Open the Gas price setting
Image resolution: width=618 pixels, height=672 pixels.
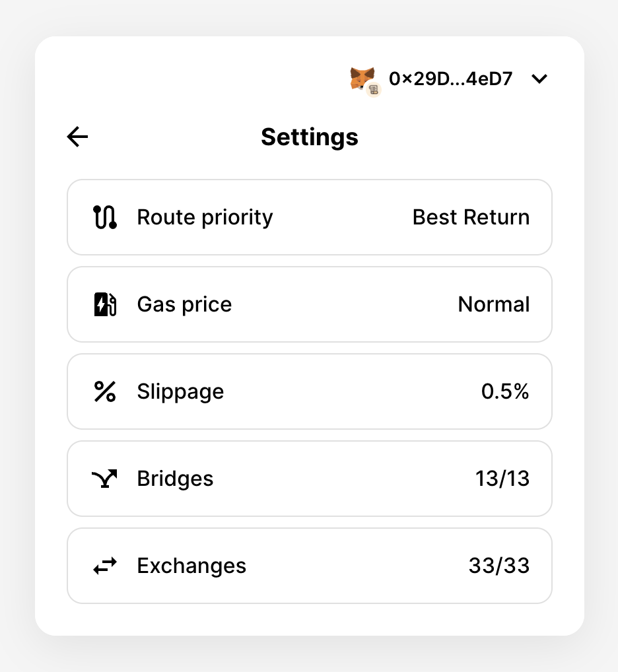310,304
